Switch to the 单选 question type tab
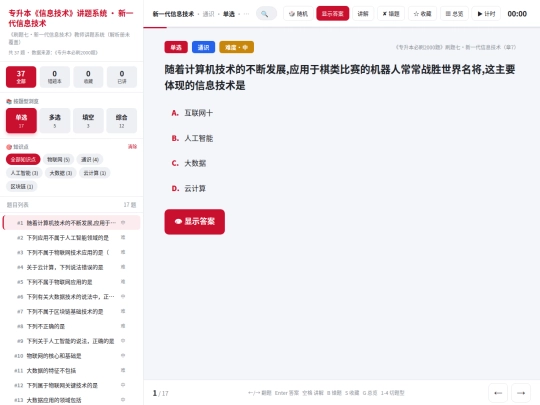Image resolution: width=540 pixels, height=405 pixels. click(21, 121)
